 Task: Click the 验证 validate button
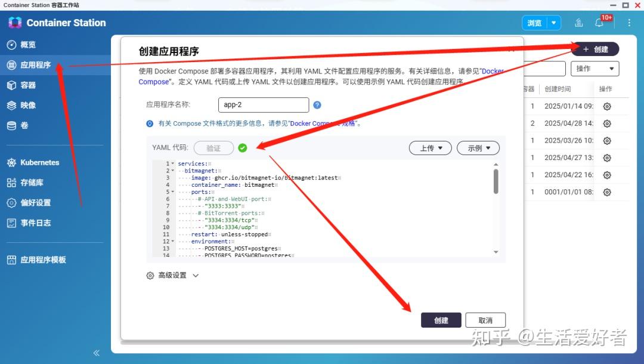tap(213, 148)
